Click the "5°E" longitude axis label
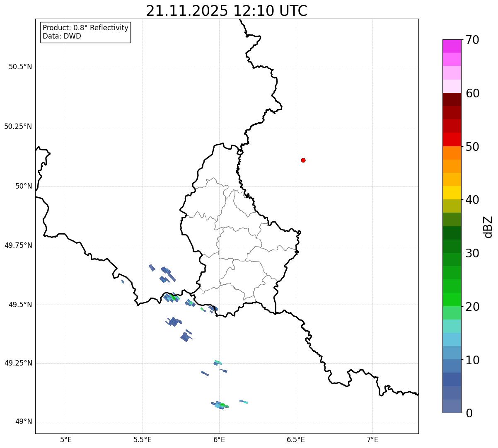 (x=66, y=439)
